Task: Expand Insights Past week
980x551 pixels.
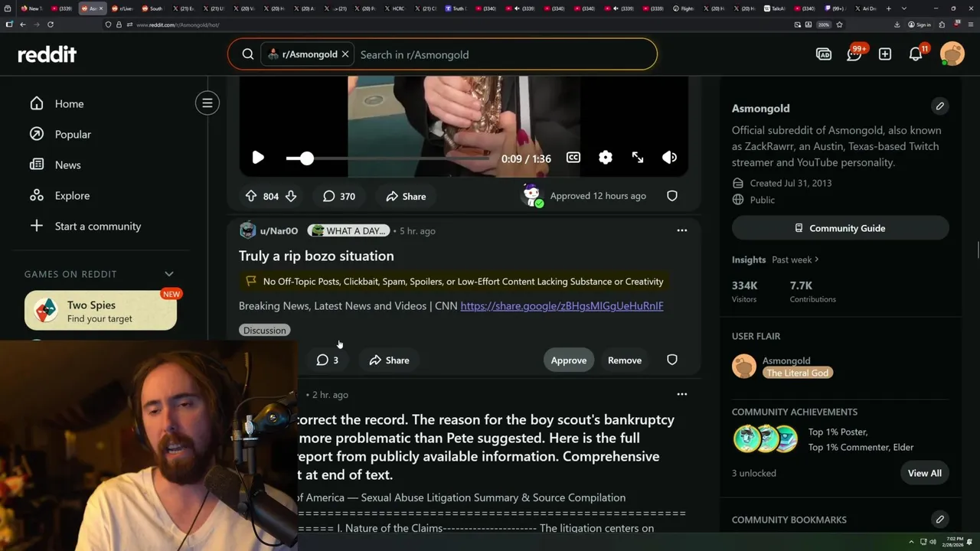Action: point(795,259)
